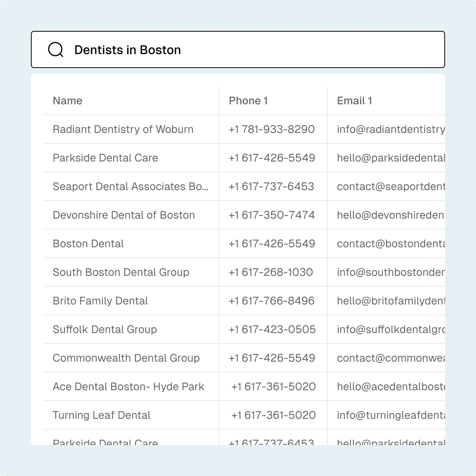Open South Boston Dental Group entry

[121, 272]
